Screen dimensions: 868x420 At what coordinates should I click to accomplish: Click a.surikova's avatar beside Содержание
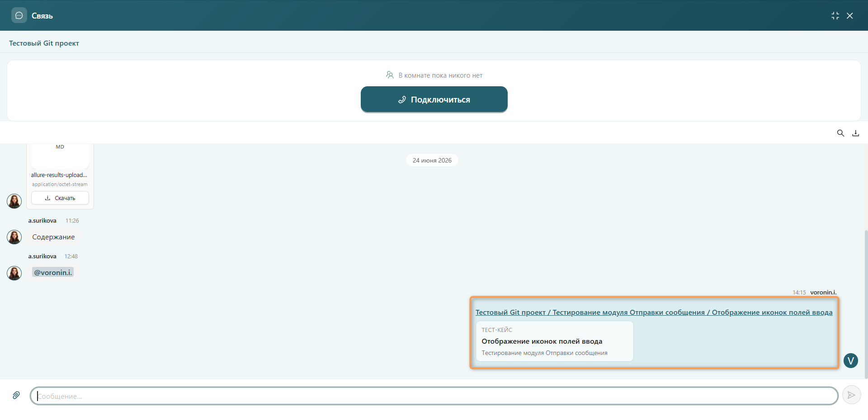click(14, 237)
